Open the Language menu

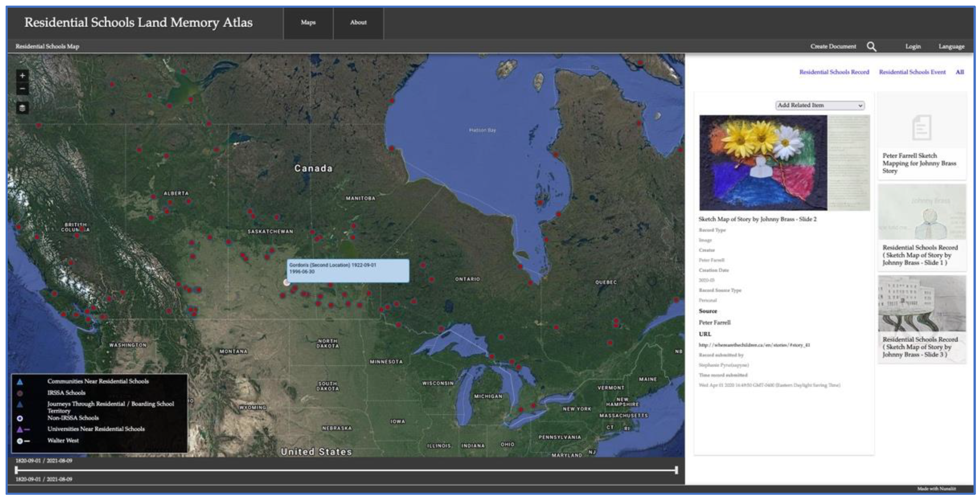951,47
